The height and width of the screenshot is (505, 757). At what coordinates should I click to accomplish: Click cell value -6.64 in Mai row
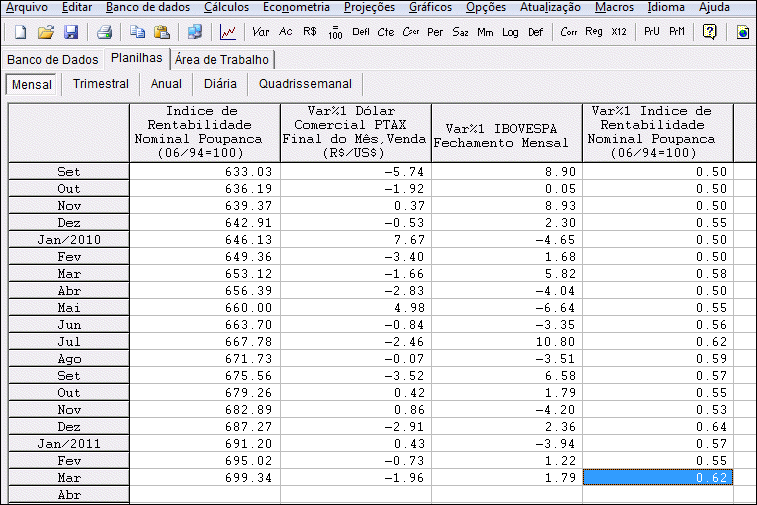point(507,308)
